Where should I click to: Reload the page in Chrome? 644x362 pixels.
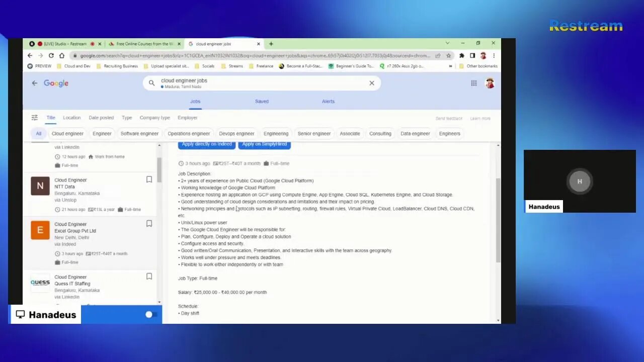(51, 55)
